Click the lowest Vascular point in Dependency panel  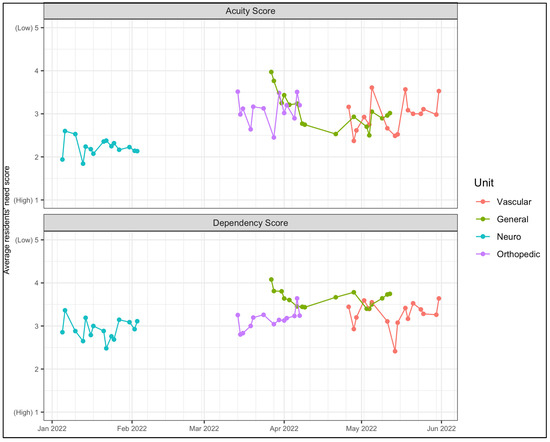[395, 351]
